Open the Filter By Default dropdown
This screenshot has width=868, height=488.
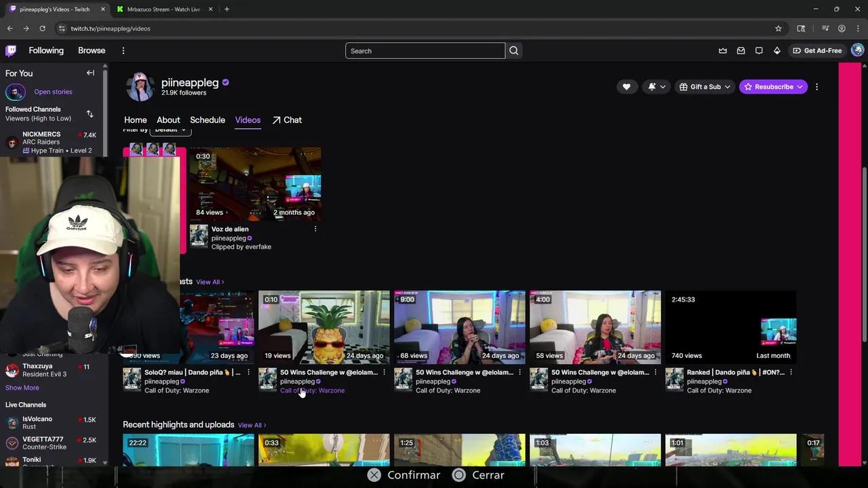(x=170, y=129)
